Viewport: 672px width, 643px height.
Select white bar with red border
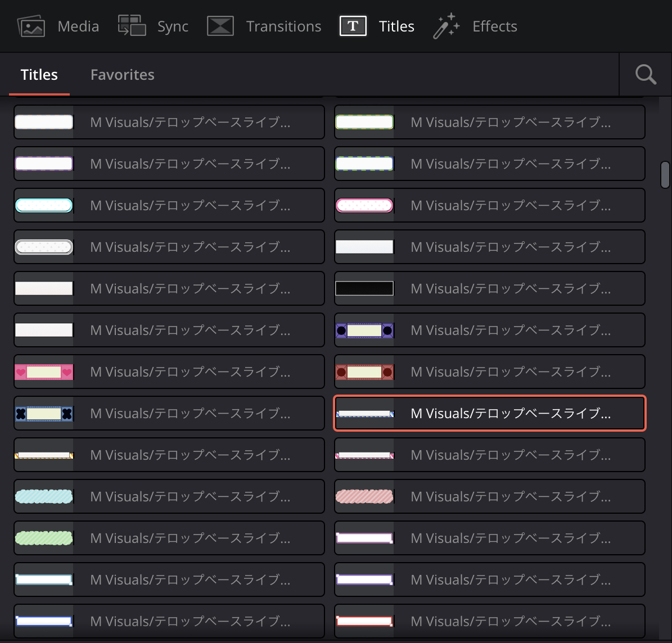point(489,621)
